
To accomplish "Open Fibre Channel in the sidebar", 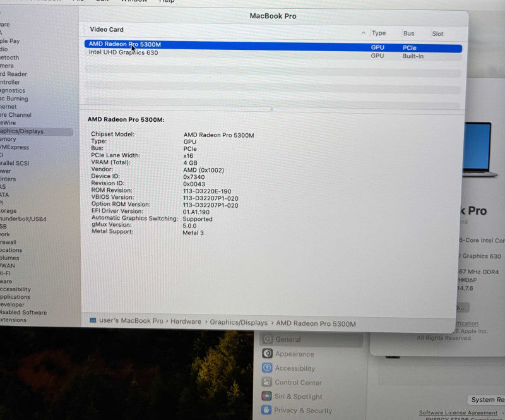I will (16, 115).
